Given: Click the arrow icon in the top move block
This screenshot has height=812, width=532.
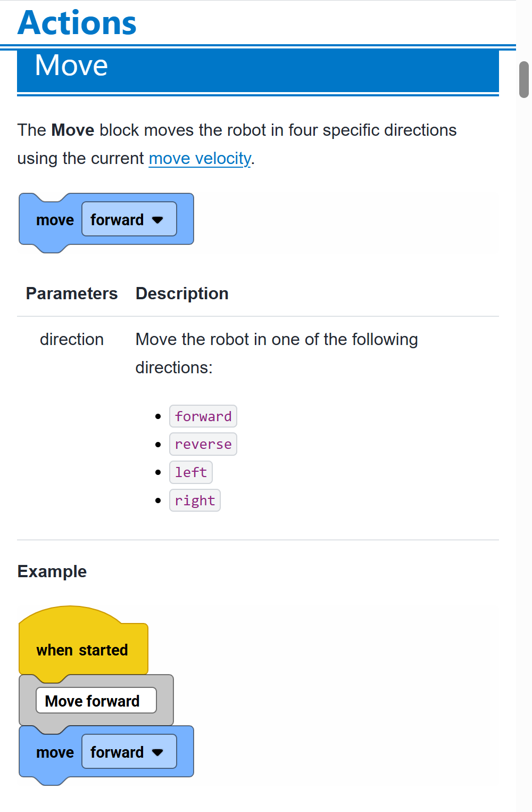Looking at the screenshot, I should point(157,220).
